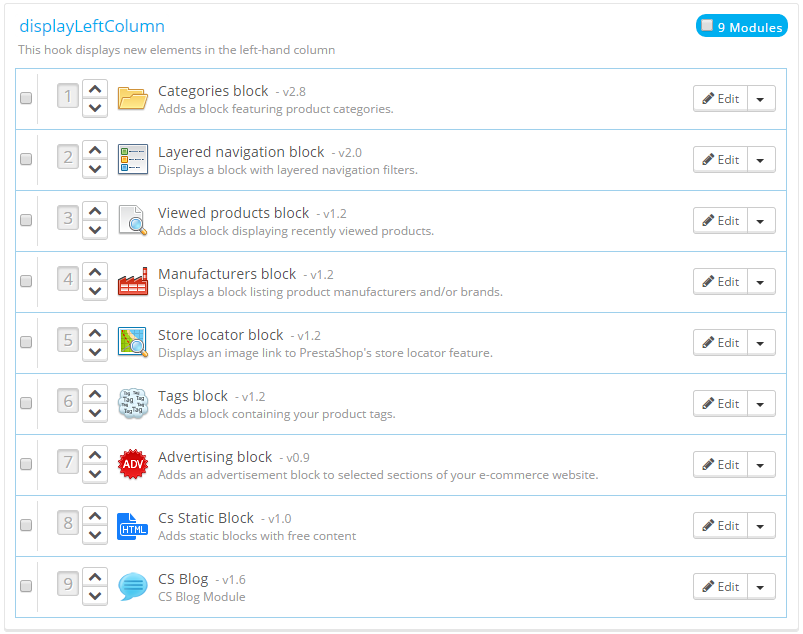This screenshot has height=634, width=803.
Task: Click the red ADV Advertising block icon
Action: tap(132, 464)
